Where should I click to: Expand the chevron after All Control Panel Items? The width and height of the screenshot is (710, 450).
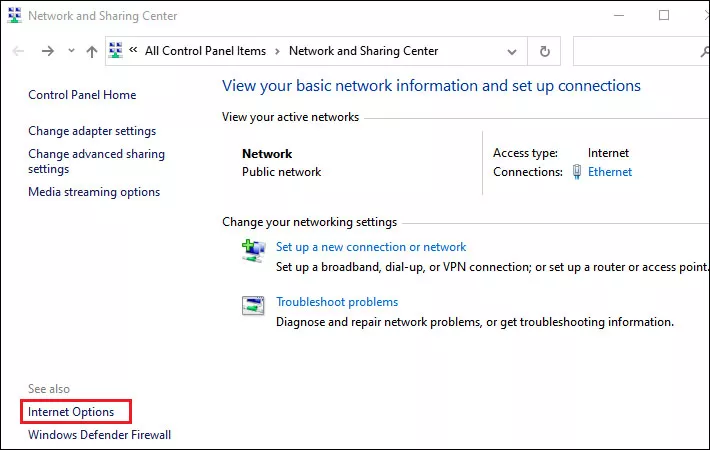point(277,51)
